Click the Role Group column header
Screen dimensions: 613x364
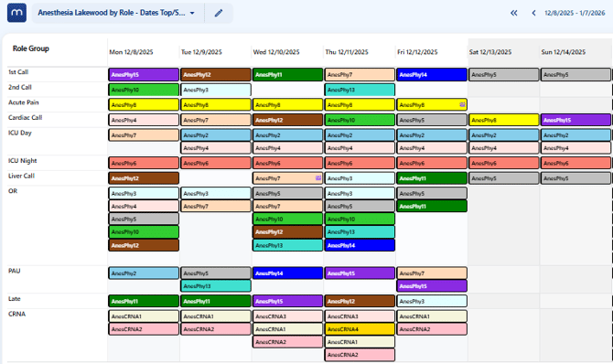[31, 48]
